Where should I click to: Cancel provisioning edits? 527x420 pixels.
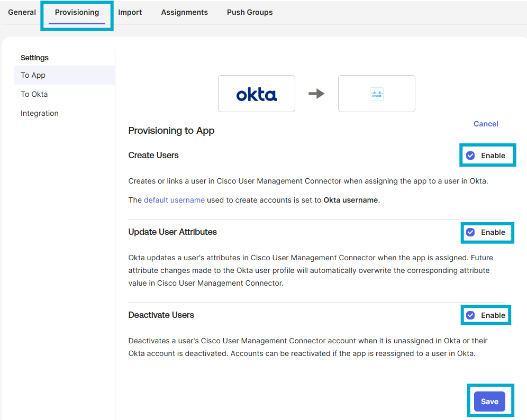coord(486,124)
